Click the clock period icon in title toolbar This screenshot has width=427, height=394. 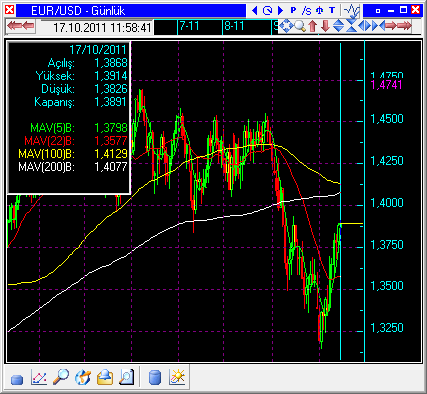tap(267, 11)
